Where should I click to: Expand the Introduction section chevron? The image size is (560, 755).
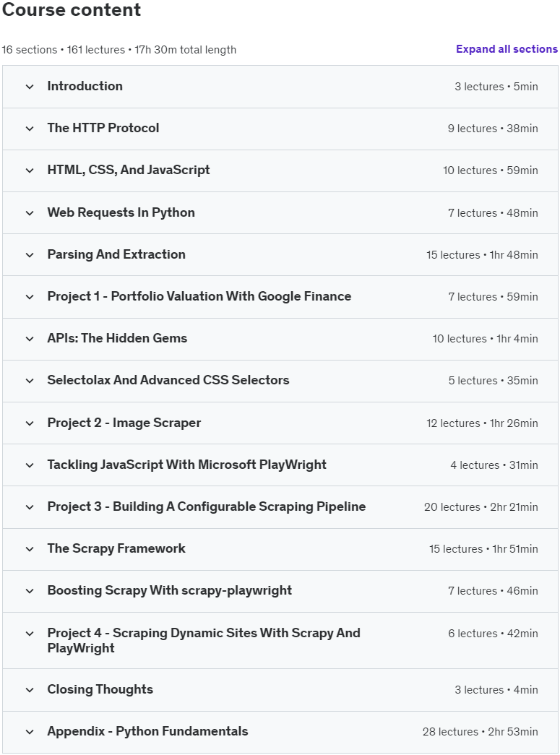[30, 87]
